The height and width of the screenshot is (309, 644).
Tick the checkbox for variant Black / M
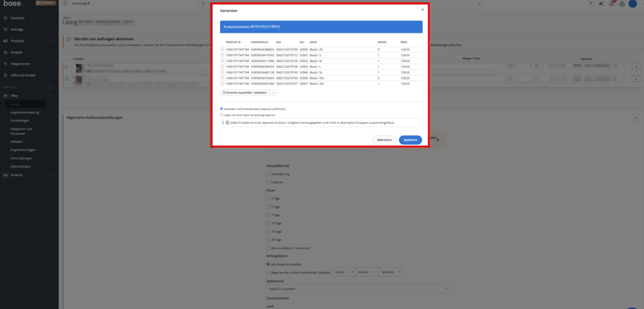pyautogui.click(x=223, y=60)
